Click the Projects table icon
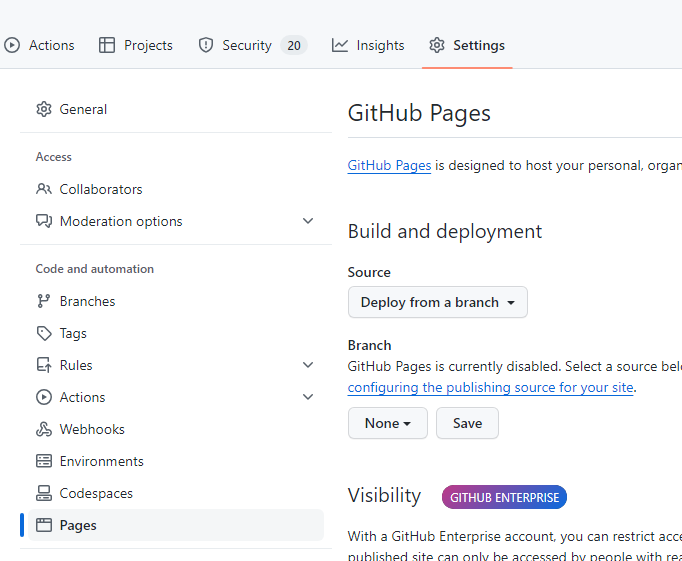The height and width of the screenshot is (561, 682). coord(107,45)
